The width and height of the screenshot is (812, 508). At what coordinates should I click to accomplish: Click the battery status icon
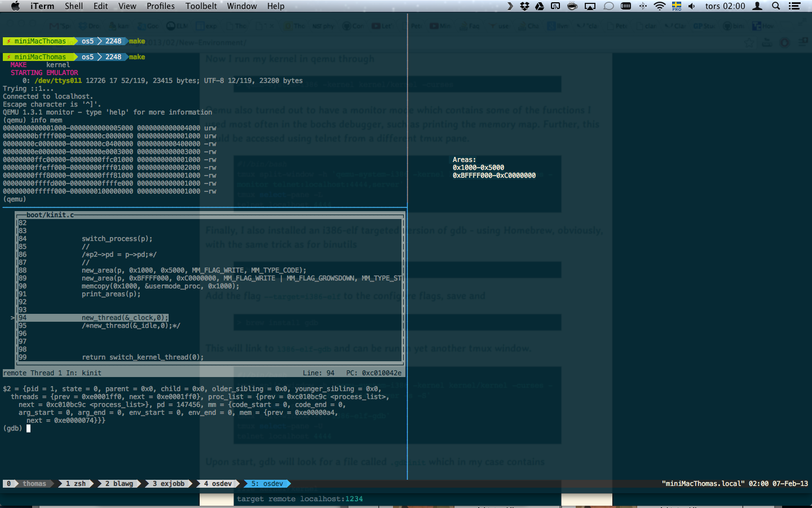(626, 6)
